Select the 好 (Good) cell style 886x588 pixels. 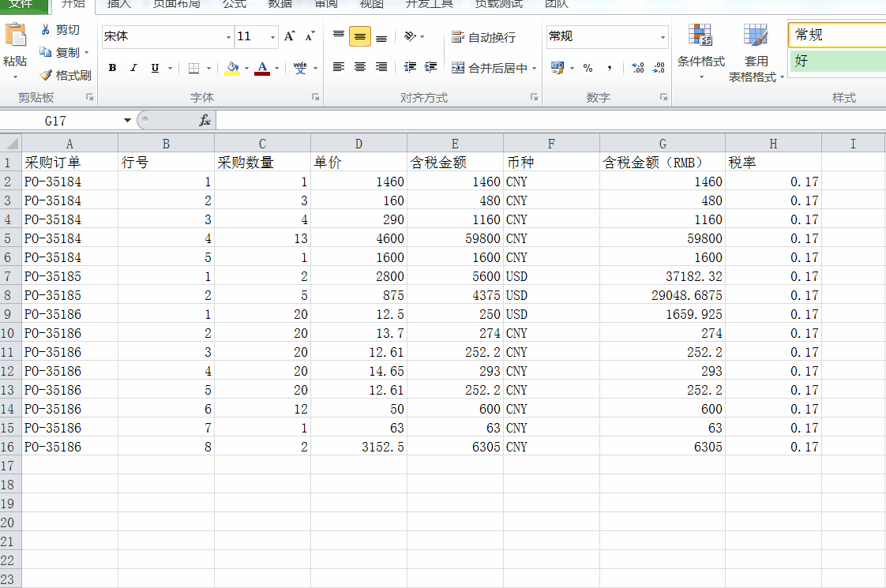click(837, 61)
